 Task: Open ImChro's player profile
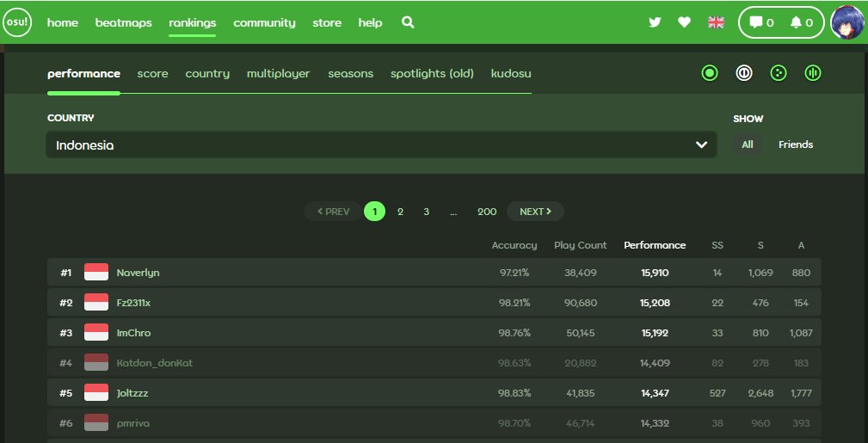tap(133, 333)
